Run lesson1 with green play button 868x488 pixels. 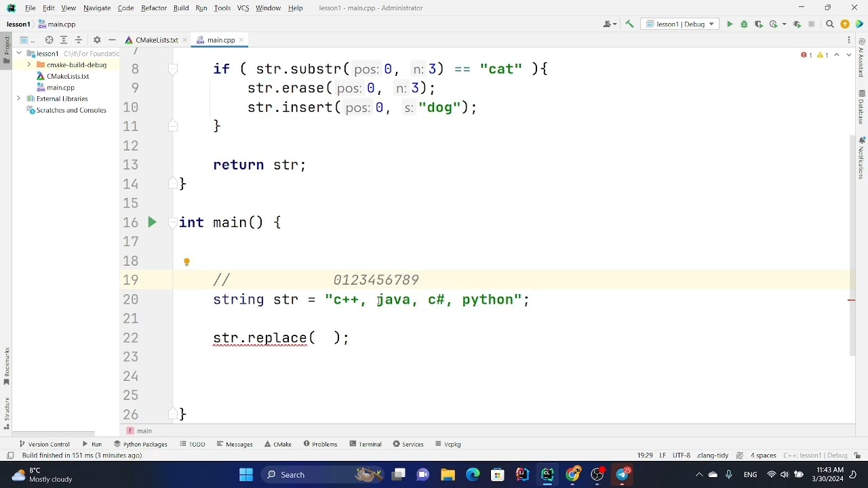(730, 24)
